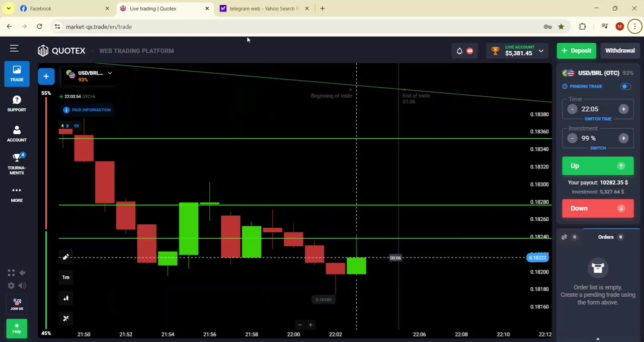Open the indicators compass tool
Screen dimensions: 644x342
[66, 318]
